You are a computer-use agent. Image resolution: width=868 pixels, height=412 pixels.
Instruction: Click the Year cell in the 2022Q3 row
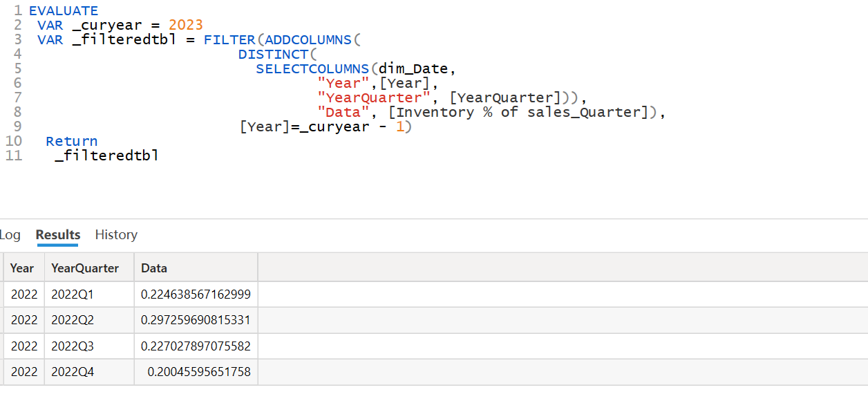click(x=24, y=346)
